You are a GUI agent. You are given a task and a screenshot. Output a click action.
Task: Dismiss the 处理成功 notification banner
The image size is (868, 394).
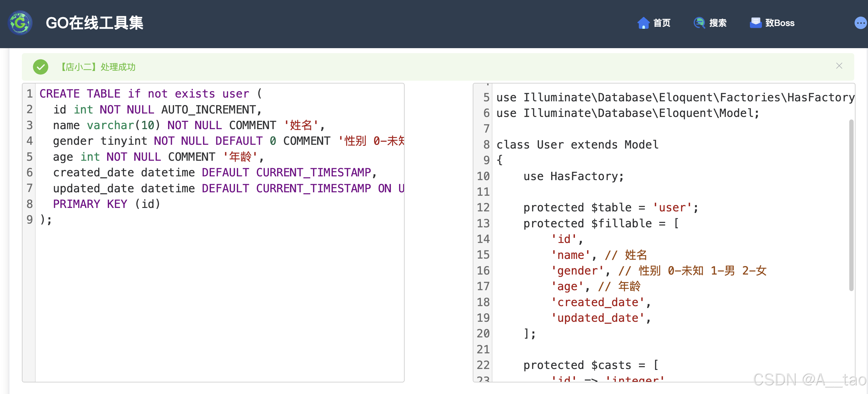pyautogui.click(x=839, y=66)
